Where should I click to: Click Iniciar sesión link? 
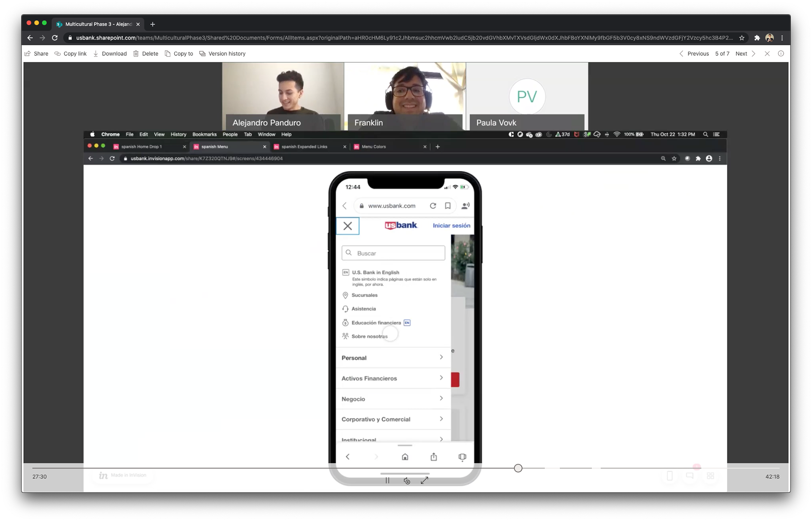point(451,225)
